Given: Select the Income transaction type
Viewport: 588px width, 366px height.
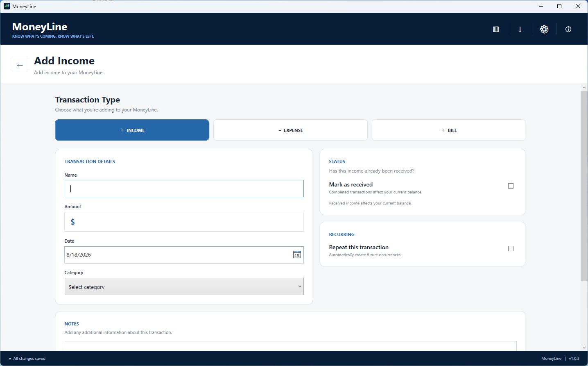Looking at the screenshot, I should coord(132,130).
